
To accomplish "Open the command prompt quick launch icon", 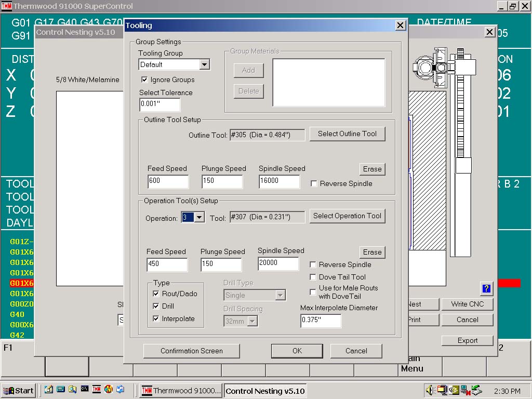I will coord(84,389).
